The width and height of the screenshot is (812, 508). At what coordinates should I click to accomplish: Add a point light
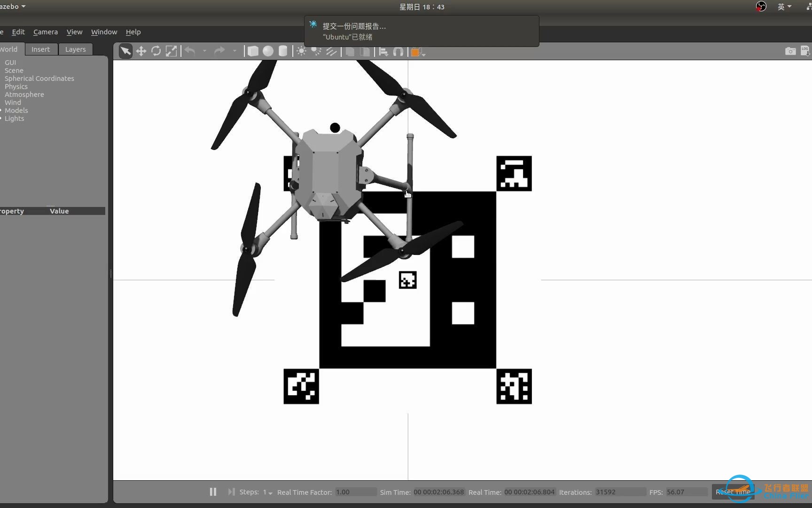[x=302, y=51]
